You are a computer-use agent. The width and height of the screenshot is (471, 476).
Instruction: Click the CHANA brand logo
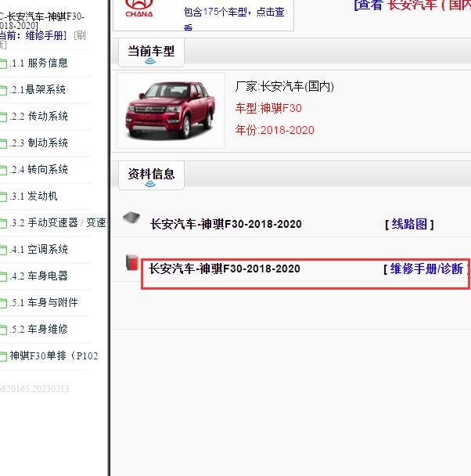click(x=139, y=9)
